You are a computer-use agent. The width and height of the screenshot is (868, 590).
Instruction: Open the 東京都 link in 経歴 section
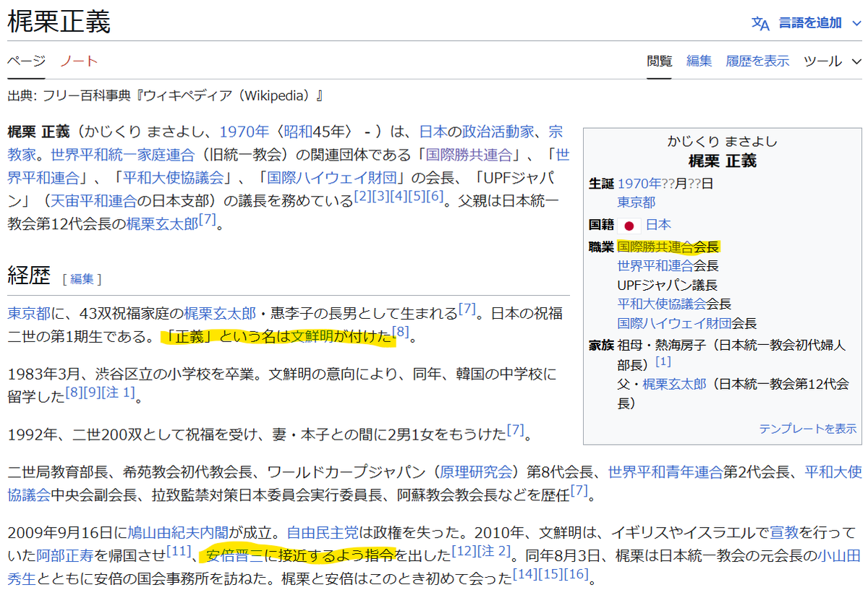[x=29, y=313]
